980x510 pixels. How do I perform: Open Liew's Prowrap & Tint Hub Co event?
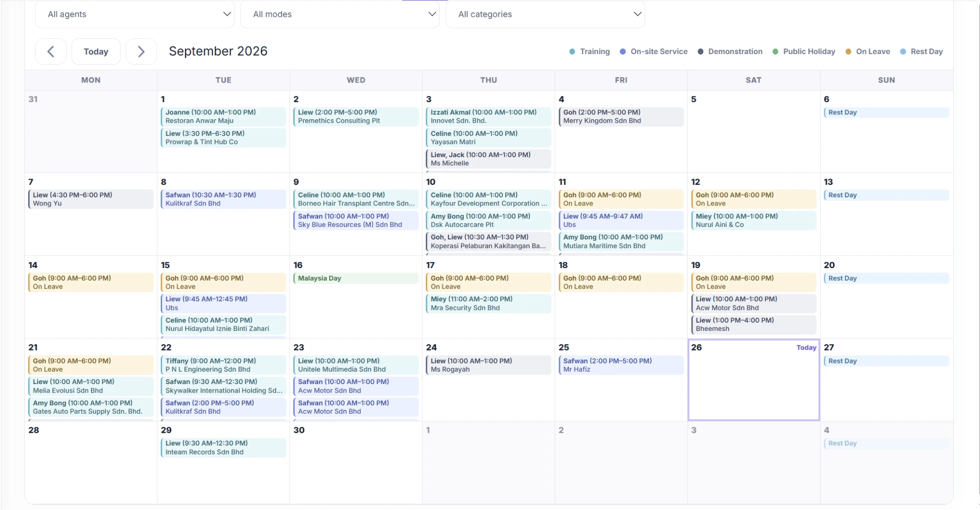pos(223,138)
